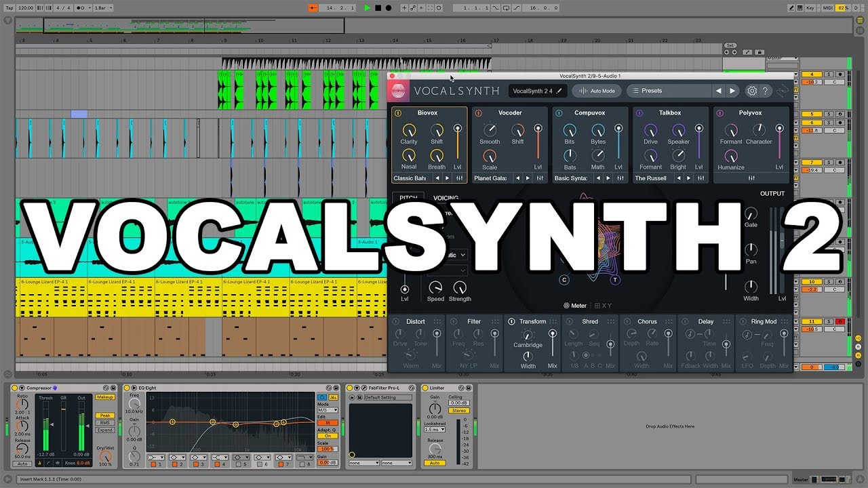Screen dimensions: 868x488
Task: Toggle Vocoder module power
Action: point(478,113)
